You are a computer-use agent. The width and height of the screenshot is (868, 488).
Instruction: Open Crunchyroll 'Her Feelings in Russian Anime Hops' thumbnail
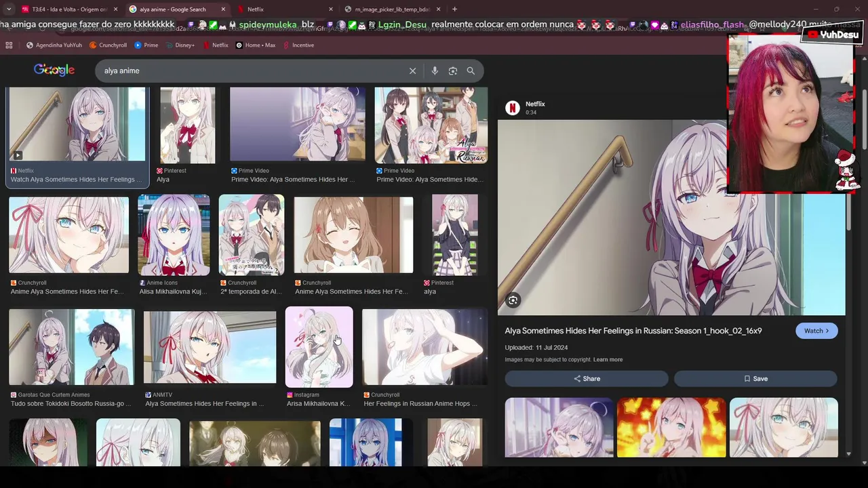425,347
